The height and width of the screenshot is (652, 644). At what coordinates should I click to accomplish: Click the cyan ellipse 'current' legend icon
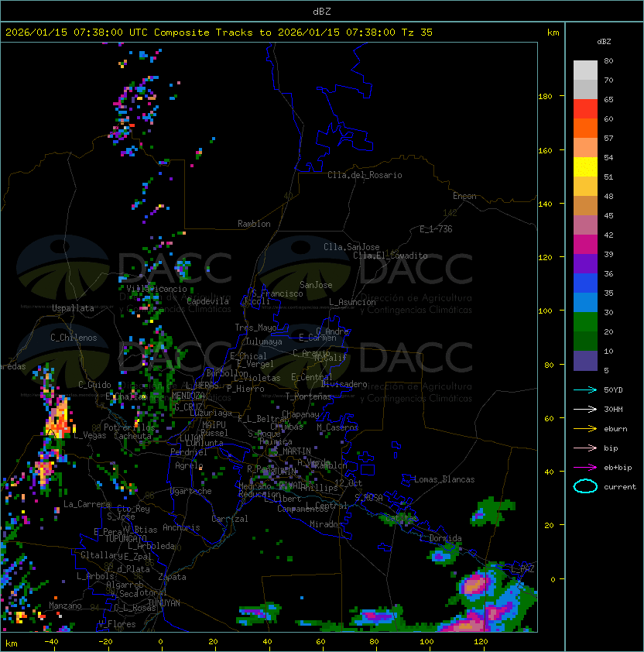click(585, 486)
